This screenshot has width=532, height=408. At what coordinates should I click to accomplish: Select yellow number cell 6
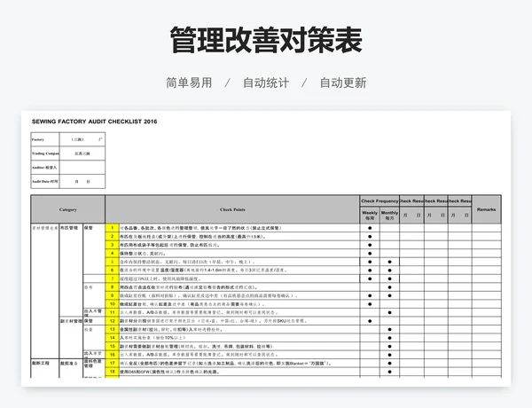113,271
